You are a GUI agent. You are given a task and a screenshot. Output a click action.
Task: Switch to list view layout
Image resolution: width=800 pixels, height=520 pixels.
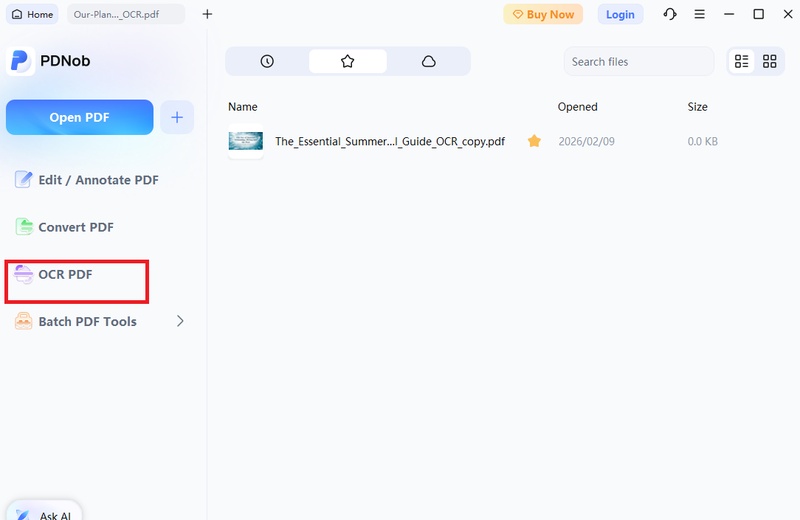click(x=741, y=61)
